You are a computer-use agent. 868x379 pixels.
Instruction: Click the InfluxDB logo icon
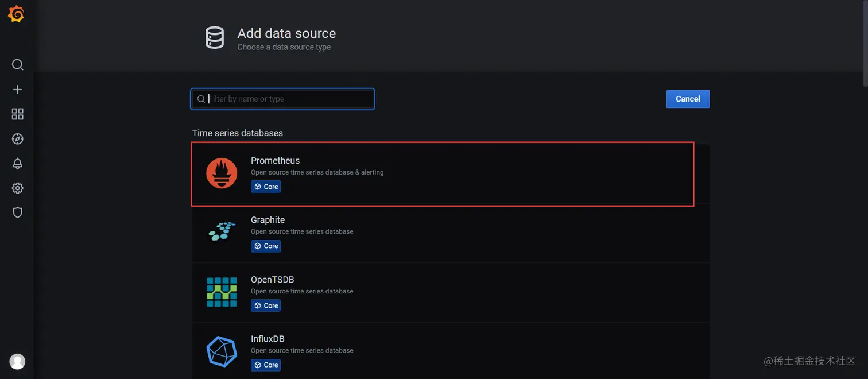(222, 351)
